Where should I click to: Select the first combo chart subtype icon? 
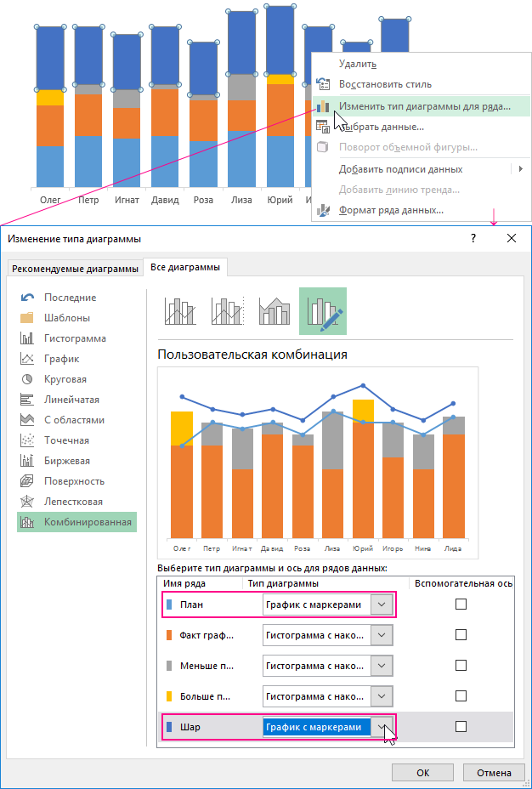(x=181, y=311)
